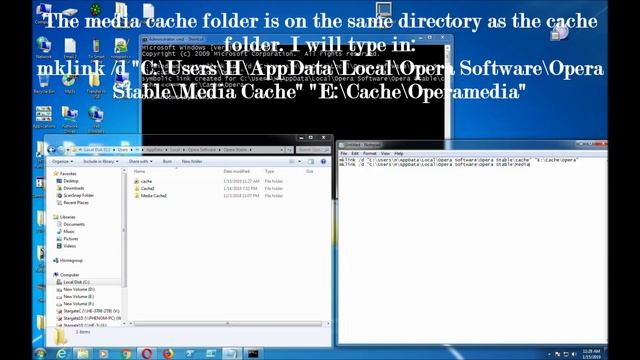Click the Opera Stable breadcrumb segment
The image size is (640, 360).
click(235, 150)
